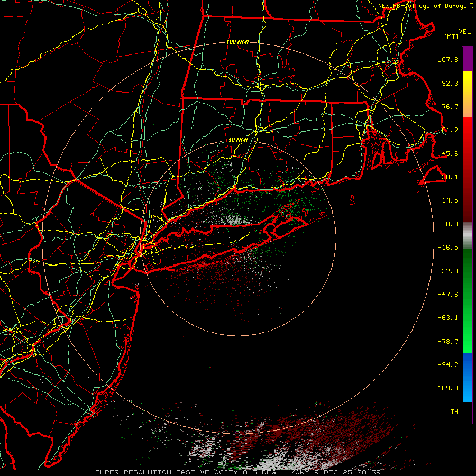Image resolution: width=476 pixels, height=476 pixels.
Task: Click the -94.2 velocity scale value
Action: (x=448, y=365)
